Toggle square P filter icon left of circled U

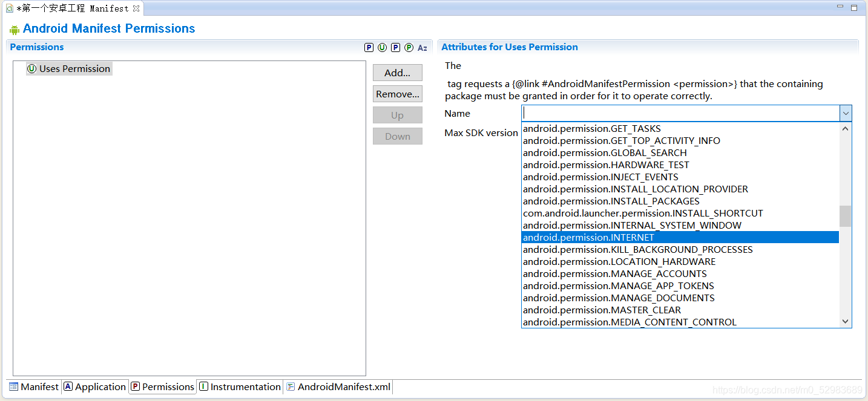[x=369, y=48]
